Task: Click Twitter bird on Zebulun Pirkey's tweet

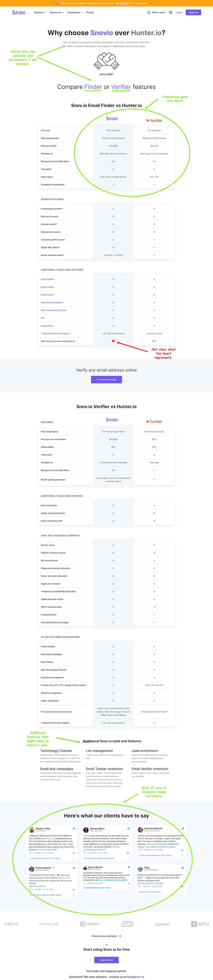Action: [74, 828]
